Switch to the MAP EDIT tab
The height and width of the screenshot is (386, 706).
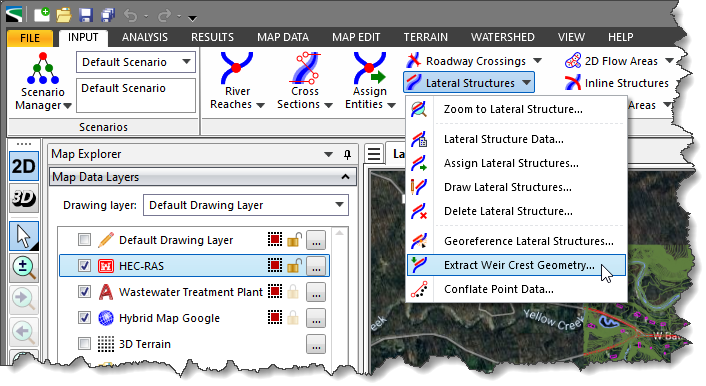coord(356,37)
